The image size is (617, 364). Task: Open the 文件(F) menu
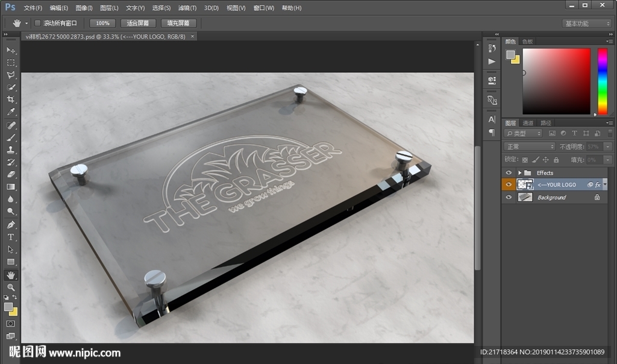click(33, 8)
